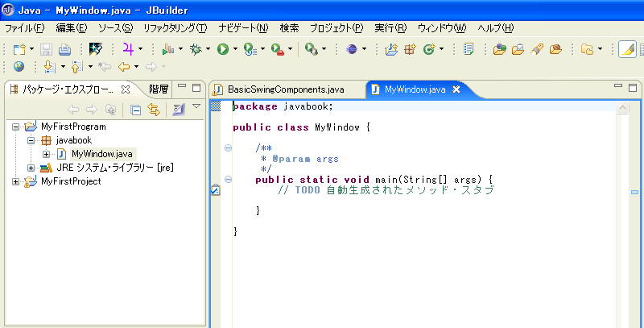Click the New Java Class toolbar icon
The height and width of the screenshot is (328, 644).
(429, 49)
